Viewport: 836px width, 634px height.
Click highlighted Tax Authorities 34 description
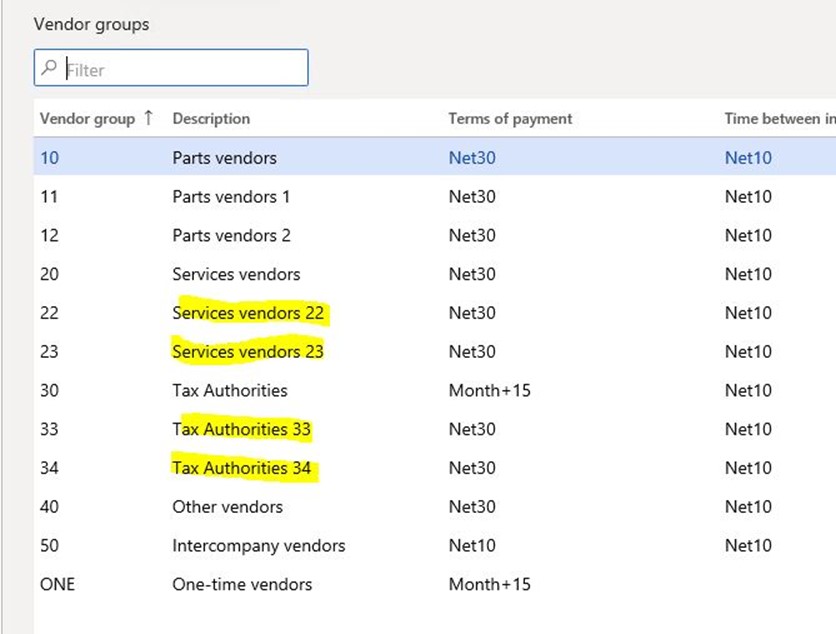click(241, 468)
